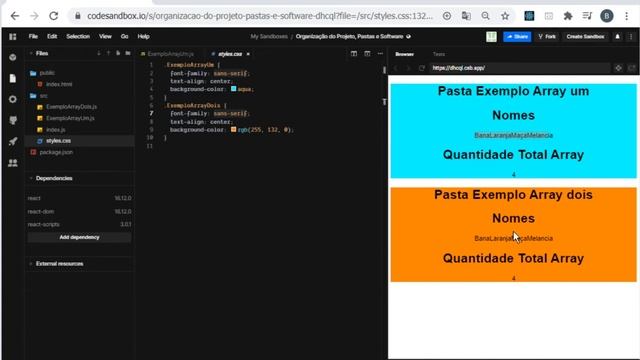Image resolution: width=640 pixels, height=360 pixels.
Task: Select the Browser preview tab
Action: 404,54
